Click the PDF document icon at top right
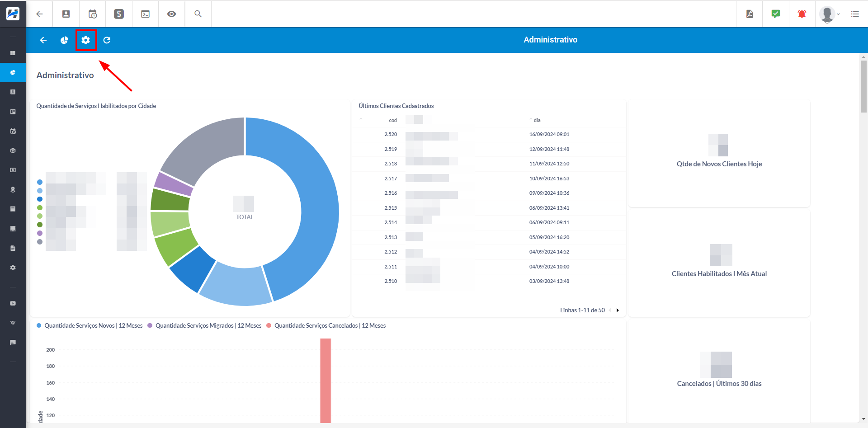 750,14
